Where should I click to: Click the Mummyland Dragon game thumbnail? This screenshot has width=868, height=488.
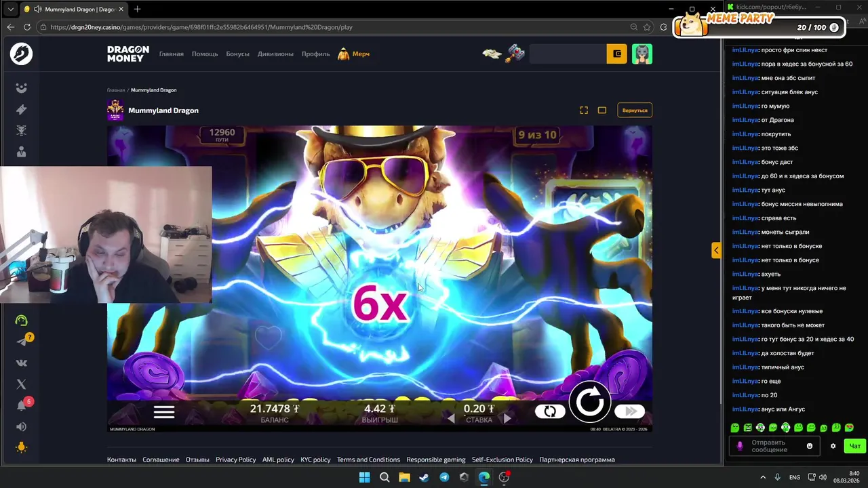click(x=115, y=110)
